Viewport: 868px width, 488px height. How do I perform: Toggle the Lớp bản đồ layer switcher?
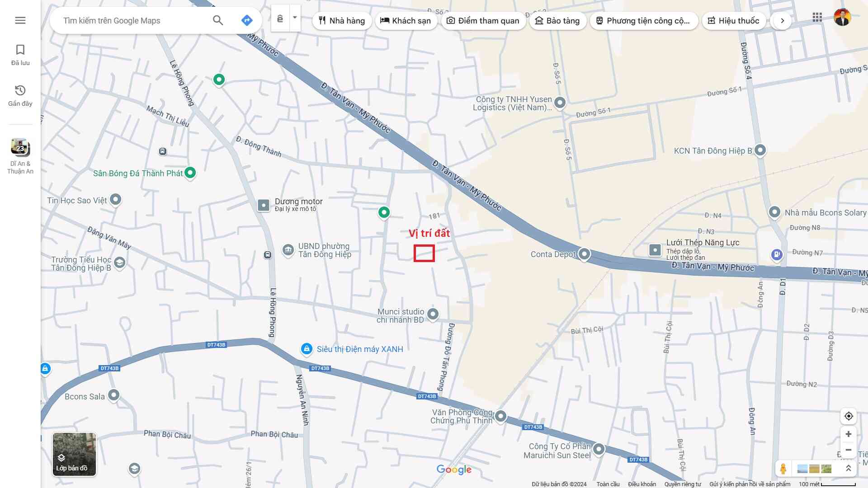pos(74,454)
